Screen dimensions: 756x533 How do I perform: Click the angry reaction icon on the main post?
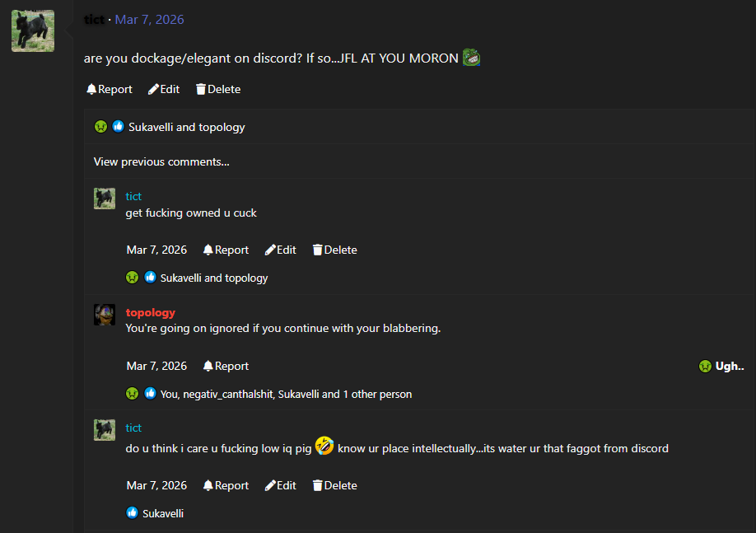100,127
